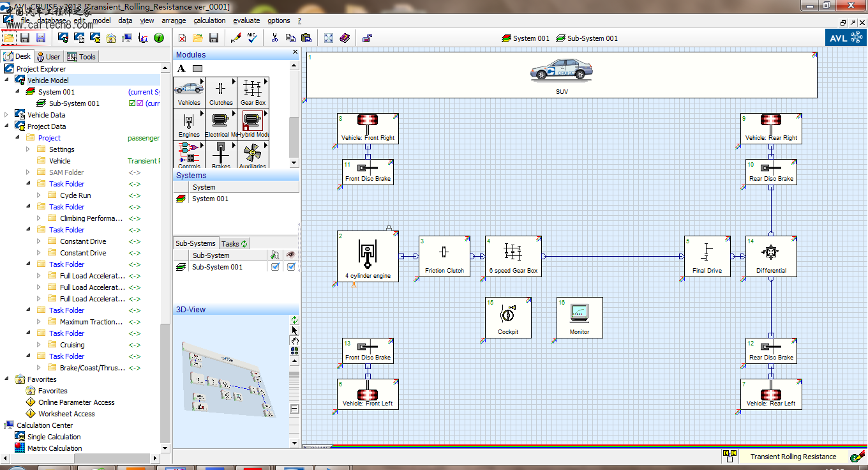Click the spell-check ABC icon
The height and width of the screenshot is (470, 868).
point(251,38)
